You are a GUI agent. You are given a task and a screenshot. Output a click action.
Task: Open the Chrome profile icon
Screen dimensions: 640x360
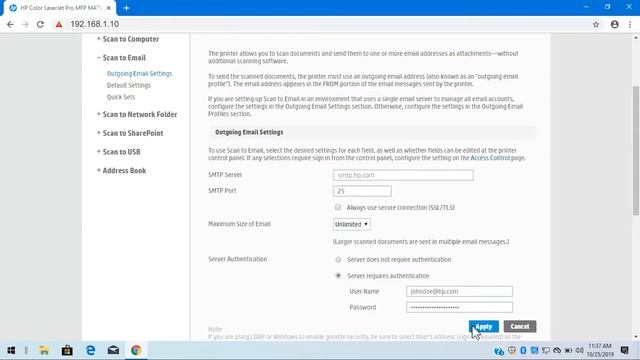click(x=615, y=24)
